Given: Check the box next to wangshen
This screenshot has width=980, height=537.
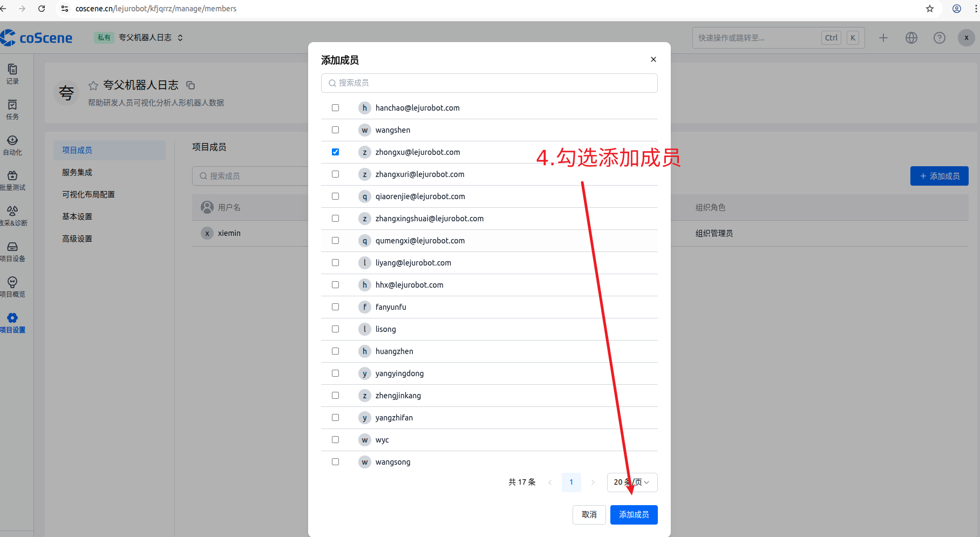Looking at the screenshot, I should [335, 130].
